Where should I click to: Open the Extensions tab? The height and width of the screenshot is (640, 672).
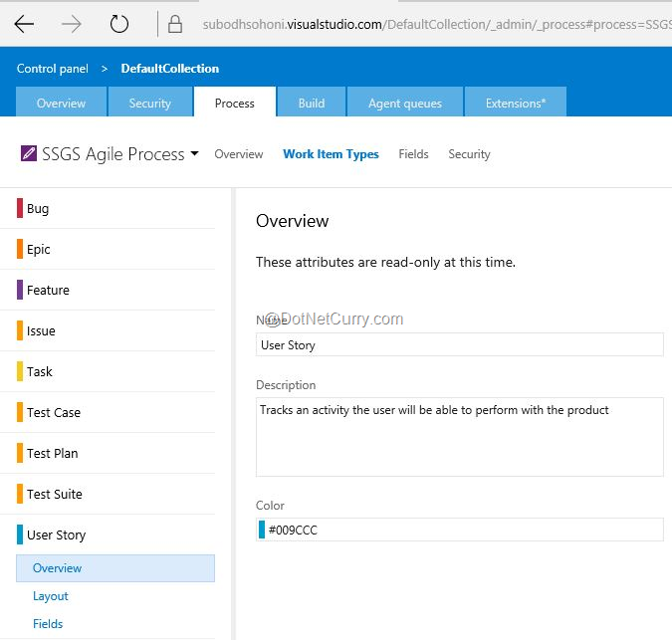click(516, 102)
